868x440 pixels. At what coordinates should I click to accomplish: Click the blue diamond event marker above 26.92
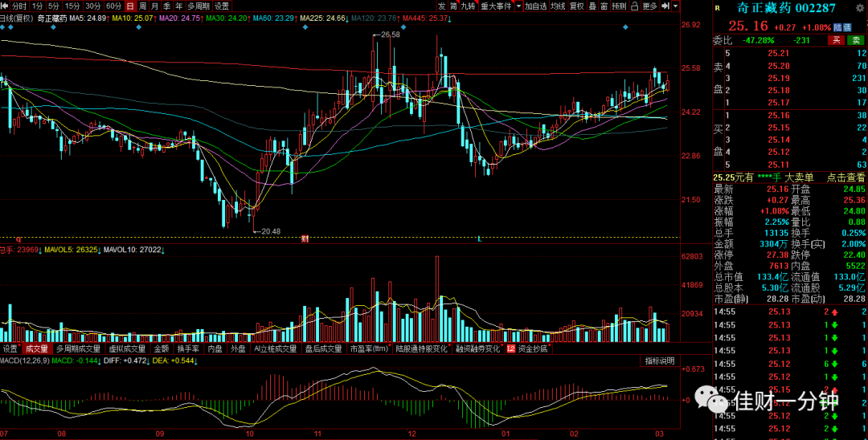[625, 27]
